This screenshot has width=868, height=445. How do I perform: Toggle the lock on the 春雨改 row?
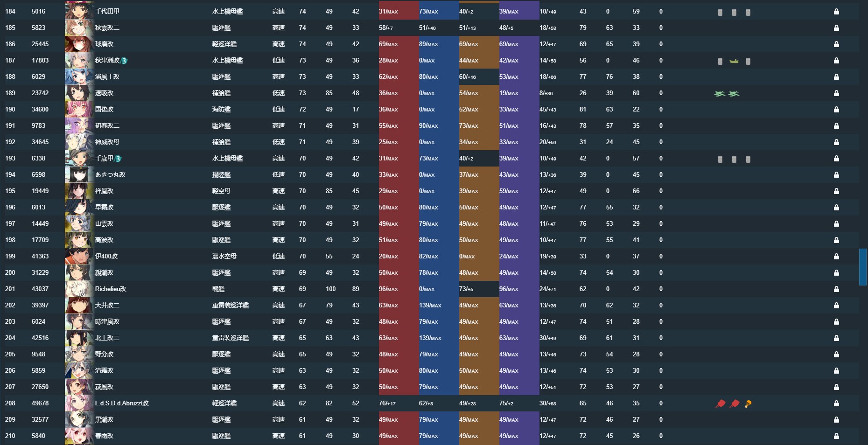pyautogui.click(x=836, y=436)
